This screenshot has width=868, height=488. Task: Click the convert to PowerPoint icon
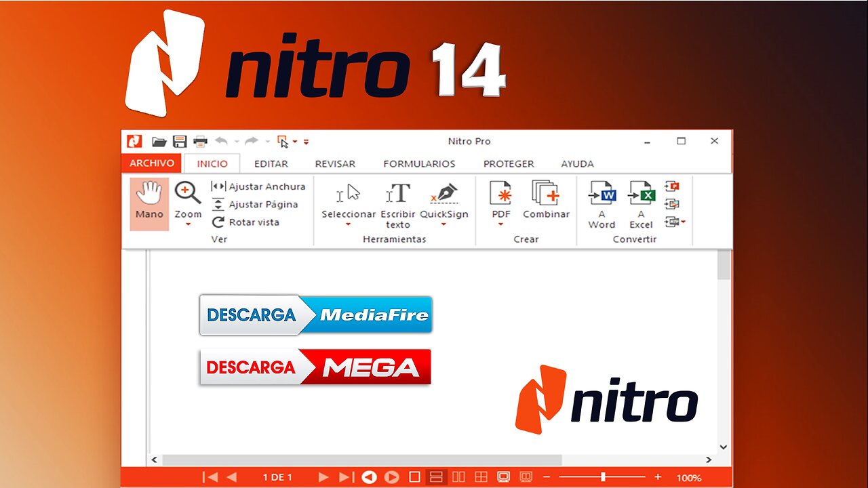pyautogui.click(x=672, y=186)
